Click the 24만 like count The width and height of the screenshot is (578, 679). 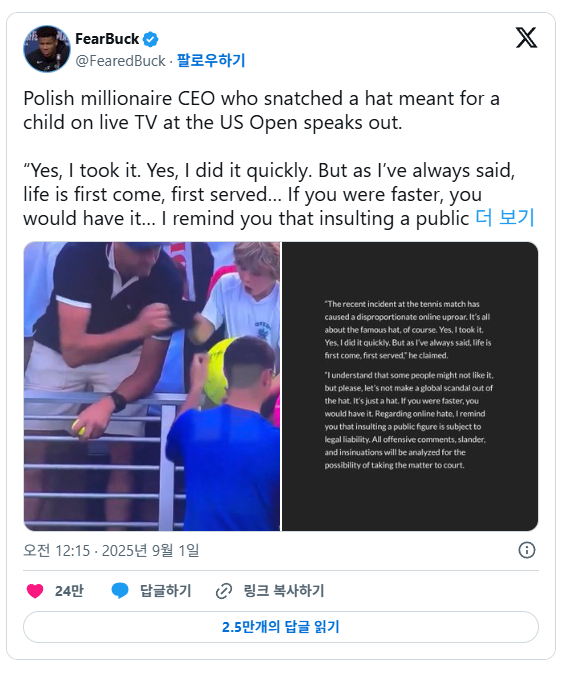[x=69, y=591]
